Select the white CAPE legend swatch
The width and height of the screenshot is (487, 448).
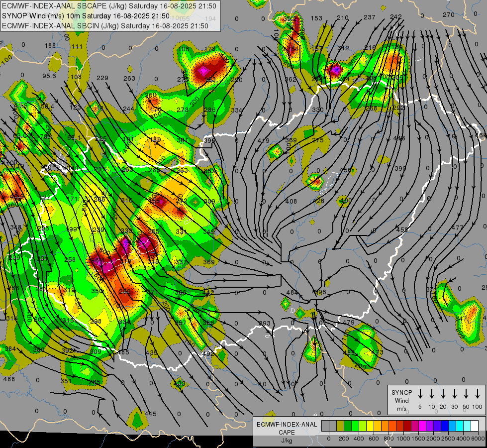coord(474,426)
